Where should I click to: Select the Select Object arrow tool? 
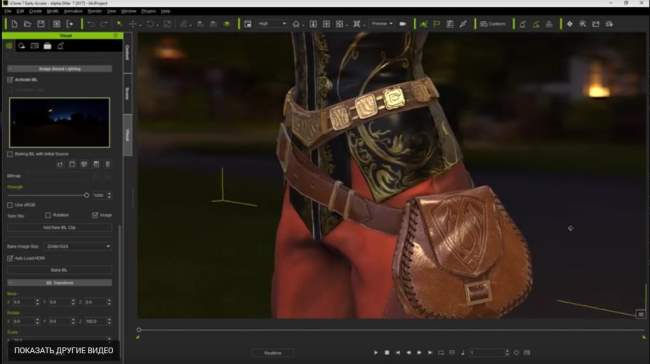tap(119, 24)
